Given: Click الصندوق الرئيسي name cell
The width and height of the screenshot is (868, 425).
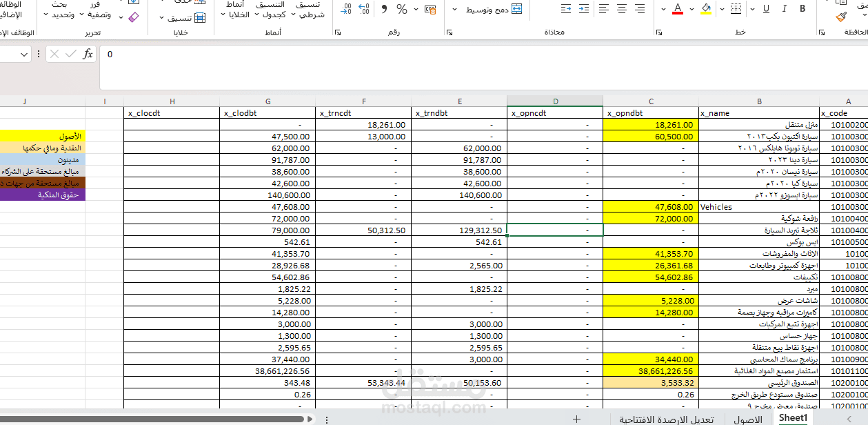Looking at the screenshot, I should (x=759, y=382).
